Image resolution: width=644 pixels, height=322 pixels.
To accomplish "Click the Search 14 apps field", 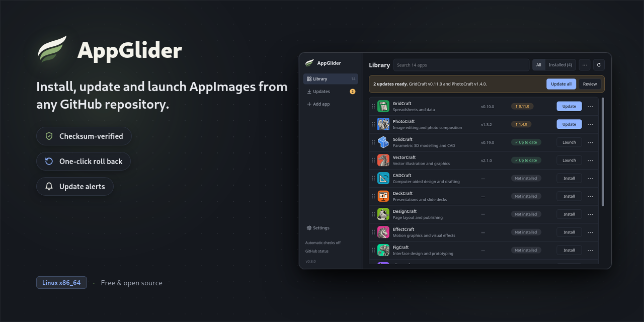I will click(461, 65).
